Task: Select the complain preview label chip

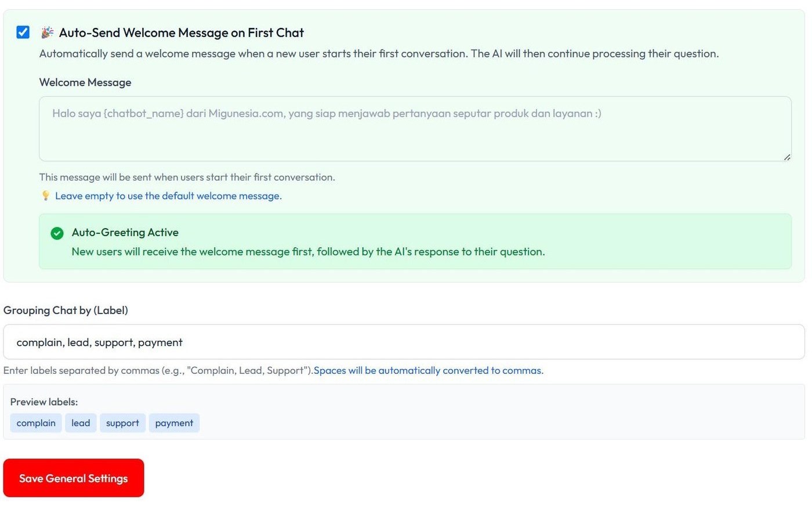Action: coord(36,423)
